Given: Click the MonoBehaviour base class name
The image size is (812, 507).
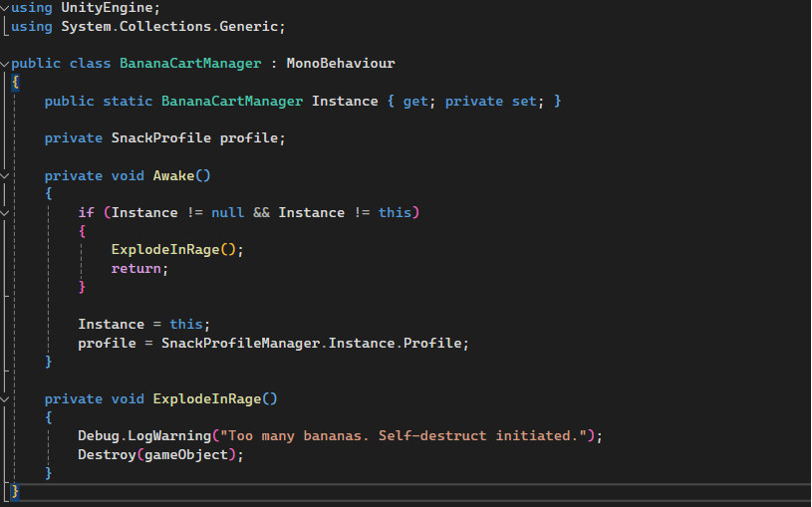Looking at the screenshot, I should click(340, 63).
